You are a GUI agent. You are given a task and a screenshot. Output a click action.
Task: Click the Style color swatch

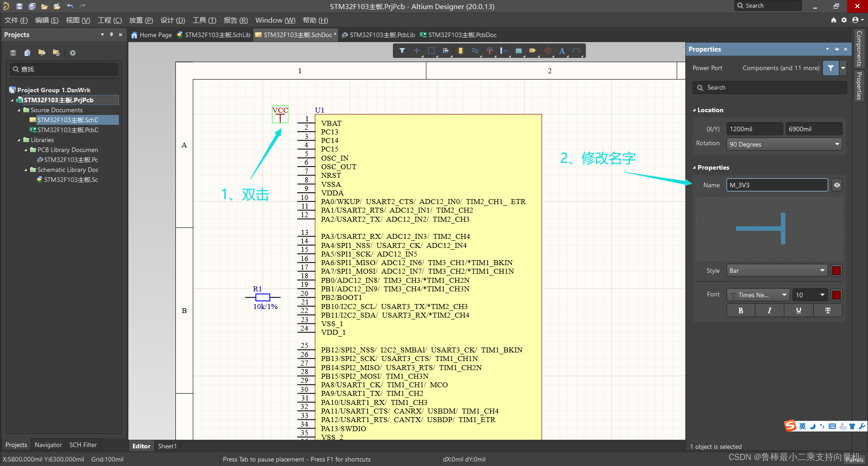tap(836, 271)
